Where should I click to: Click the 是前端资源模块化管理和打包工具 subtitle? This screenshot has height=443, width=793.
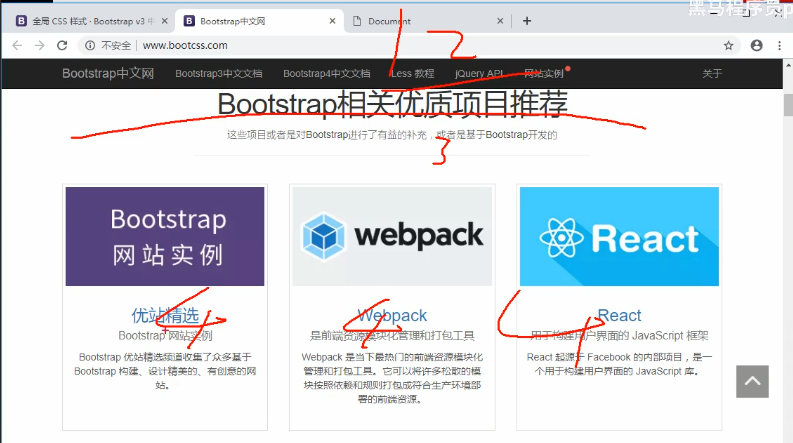[x=392, y=335]
